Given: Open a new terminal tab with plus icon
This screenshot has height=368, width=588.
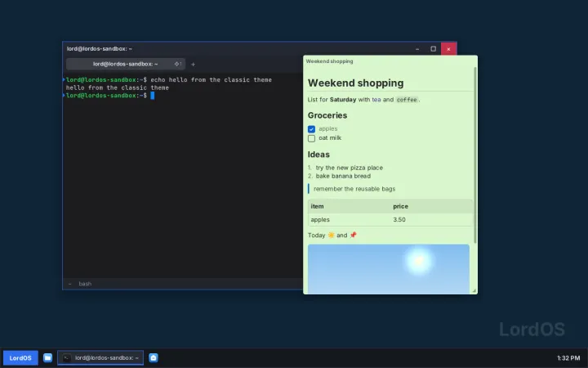Looking at the screenshot, I should point(193,65).
